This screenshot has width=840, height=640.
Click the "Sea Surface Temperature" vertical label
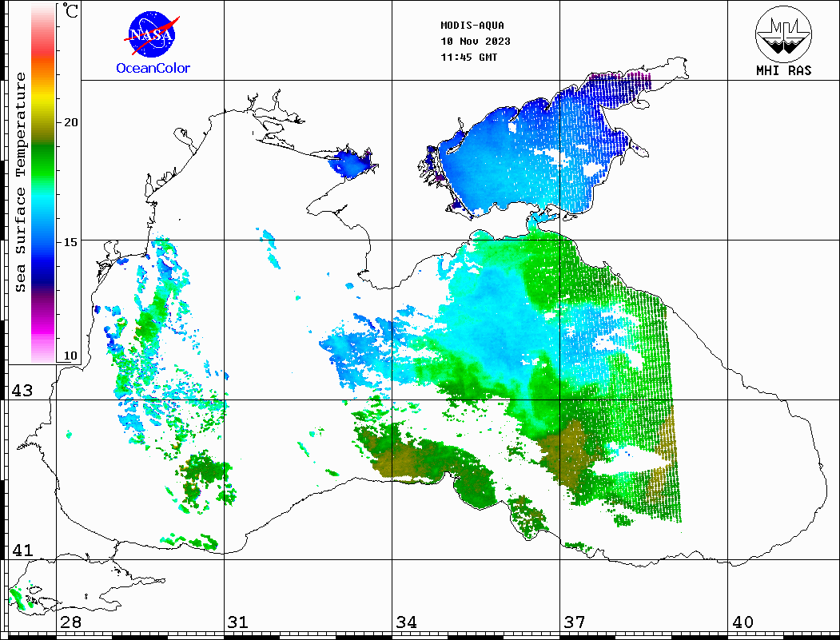20,182
